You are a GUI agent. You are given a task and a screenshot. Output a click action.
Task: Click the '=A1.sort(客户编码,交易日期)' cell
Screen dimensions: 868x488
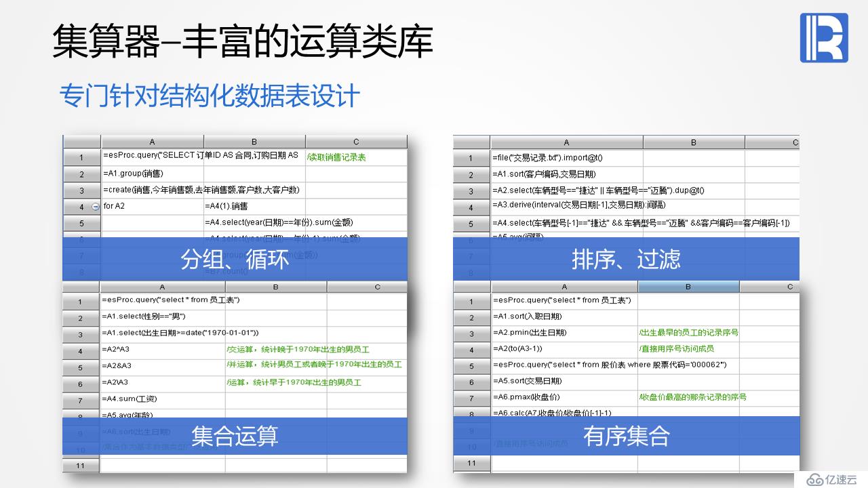point(566,174)
